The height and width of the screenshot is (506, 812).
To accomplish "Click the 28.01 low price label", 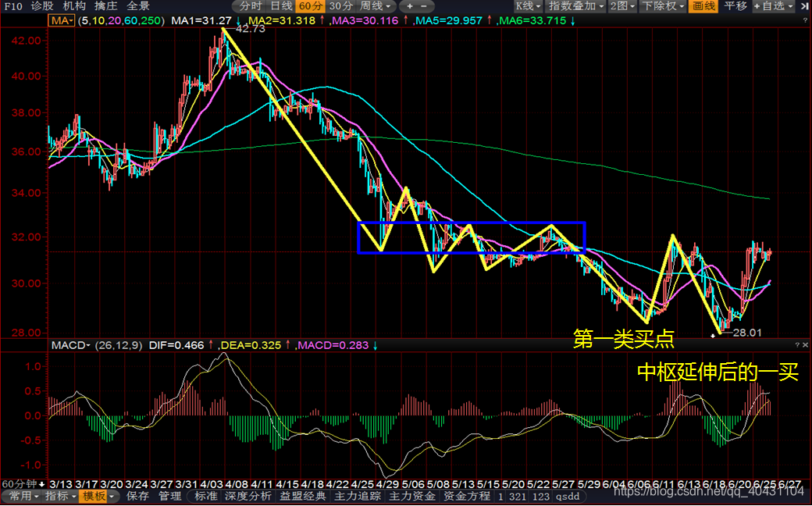I will point(747,333).
